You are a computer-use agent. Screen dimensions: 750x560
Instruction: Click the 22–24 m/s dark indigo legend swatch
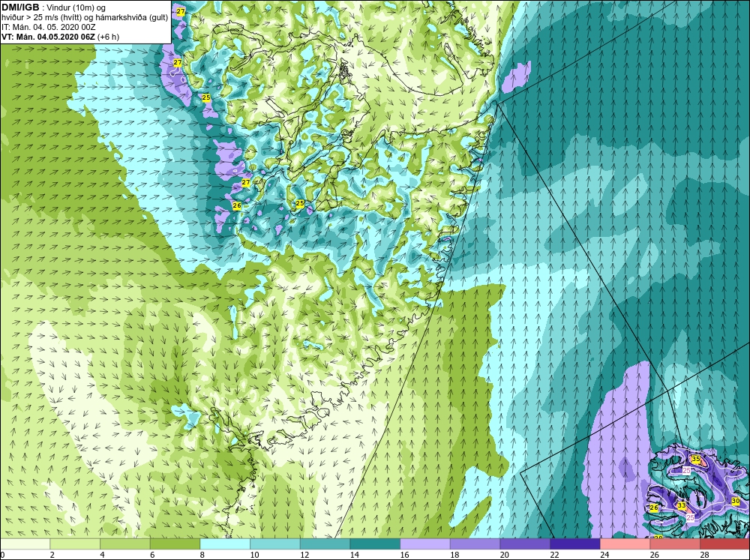(x=575, y=544)
